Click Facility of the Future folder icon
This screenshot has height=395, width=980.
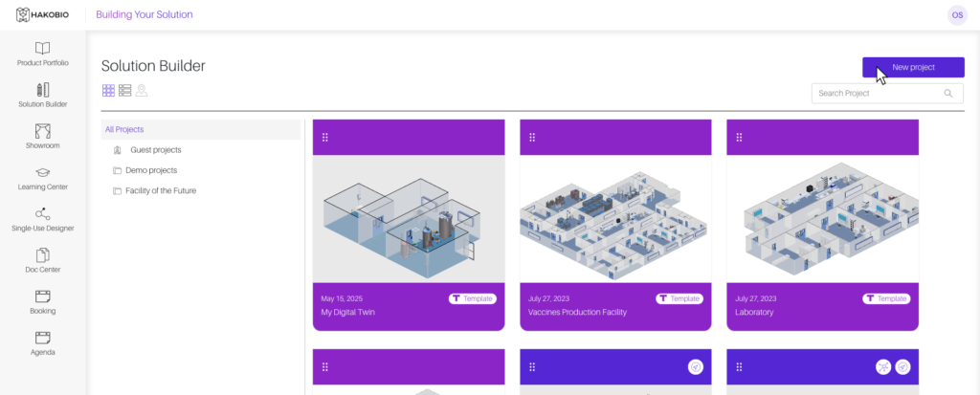pos(117,190)
